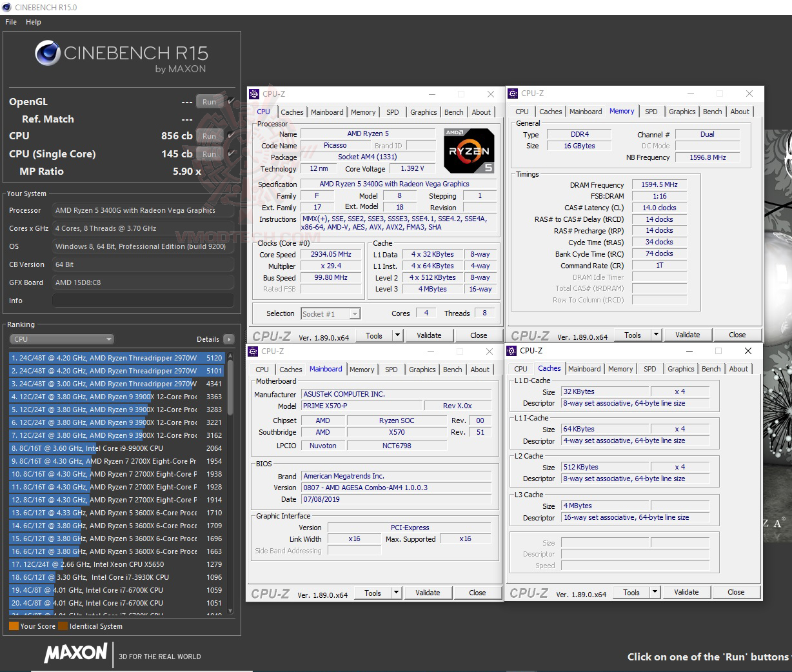Open the Help menu in Cinebench
This screenshot has height=672, width=792.
[34, 22]
